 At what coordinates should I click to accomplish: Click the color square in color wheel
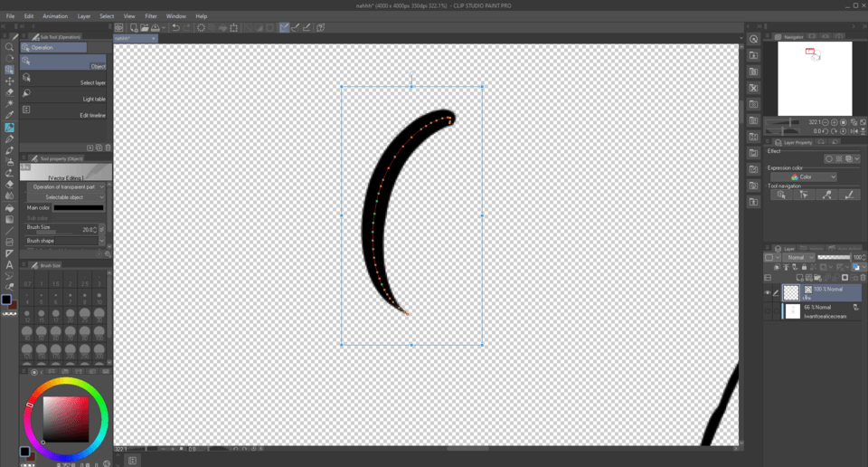coord(66,419)
